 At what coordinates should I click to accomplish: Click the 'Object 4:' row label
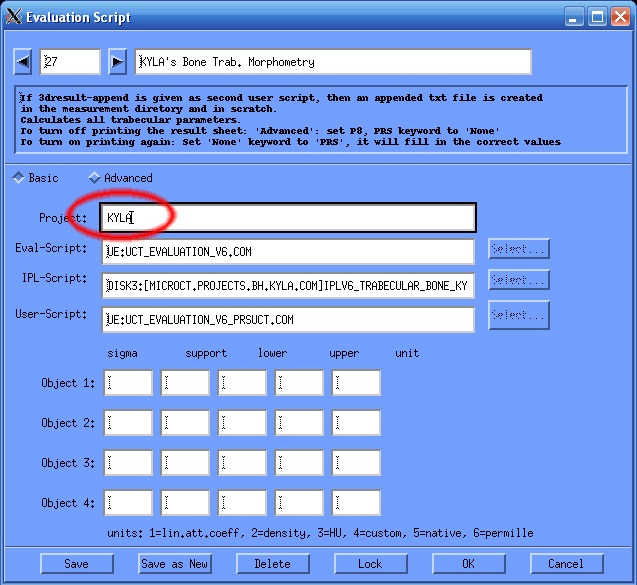68,503
